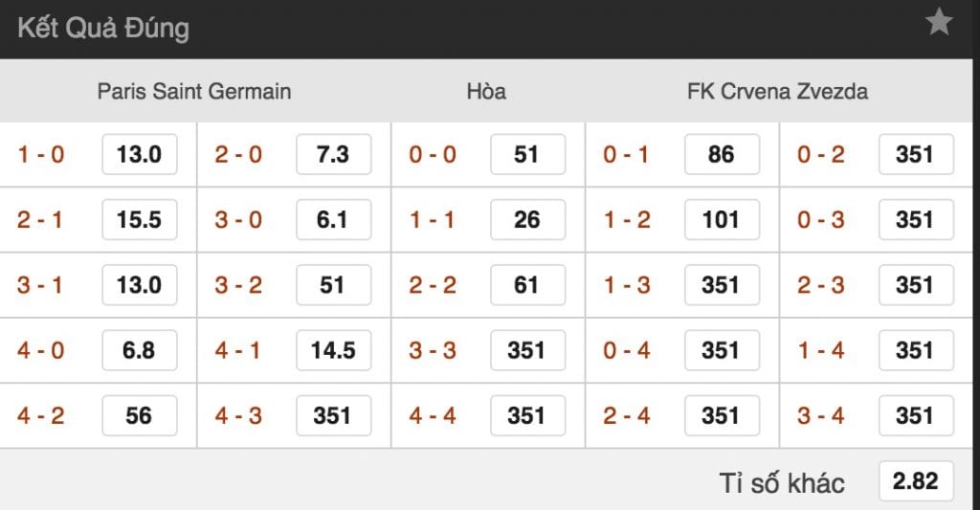Choose 3 - 0 odds 6.1
The width and height of the screenshot is (980, 510).
tap(332, 219)
